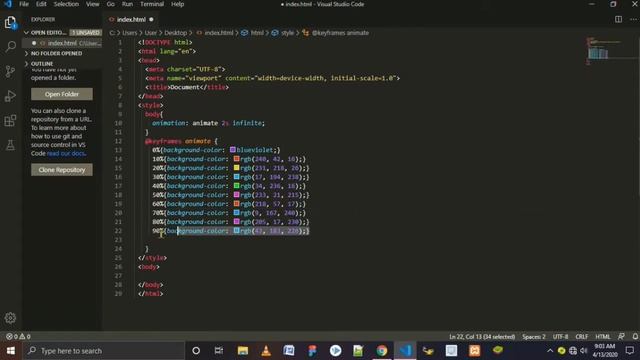The width and height of the screenshot is (640, 360).
Task: Open Cortana circle on taskbar
Action: pyautogui.click(x=196, y=351)
